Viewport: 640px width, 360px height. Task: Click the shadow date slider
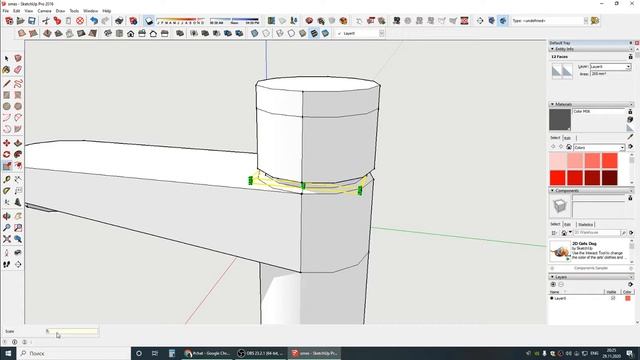click(x=180, y=20)
